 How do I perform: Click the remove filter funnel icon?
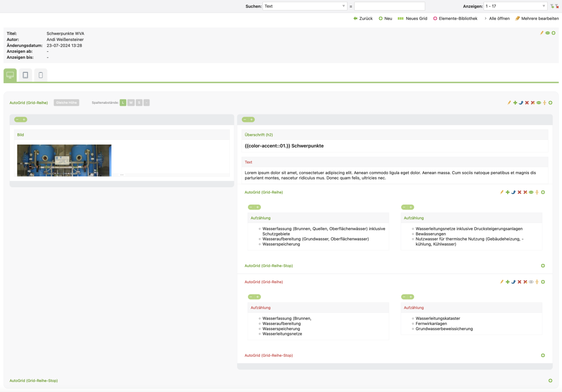click(557, 6)
